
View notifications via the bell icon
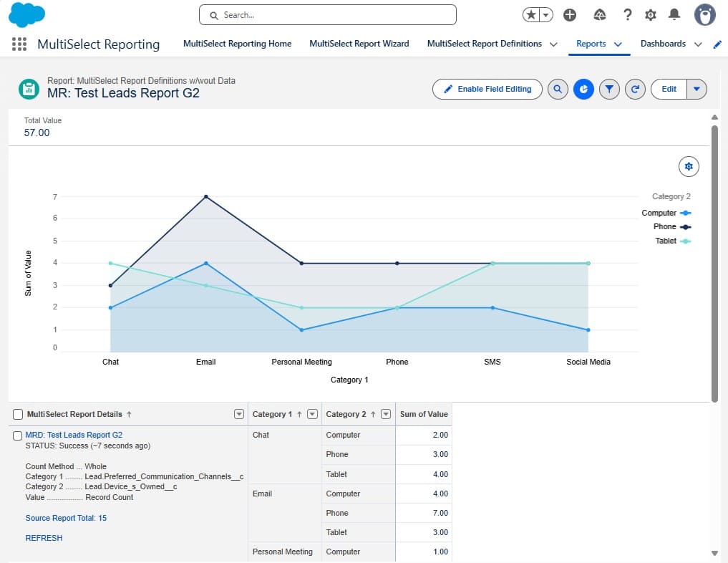pyautogui.click(x=673, y=14)
